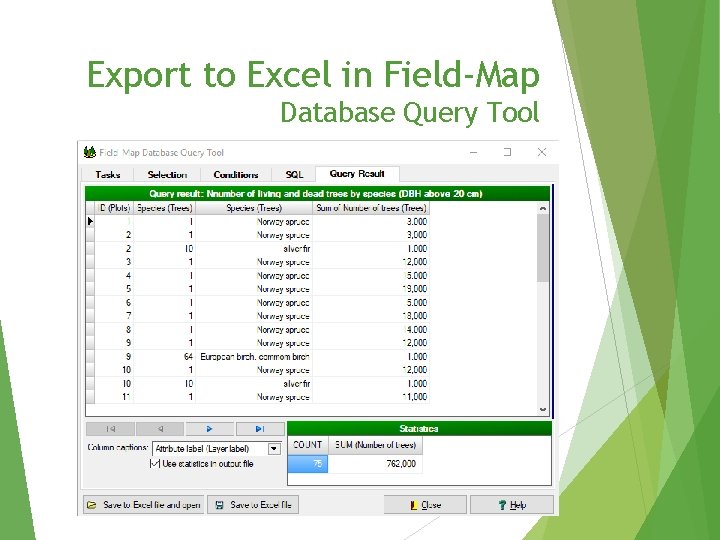Switch to the Tasks tab
This screenshot has width=720, height=540.
[108, 174]
